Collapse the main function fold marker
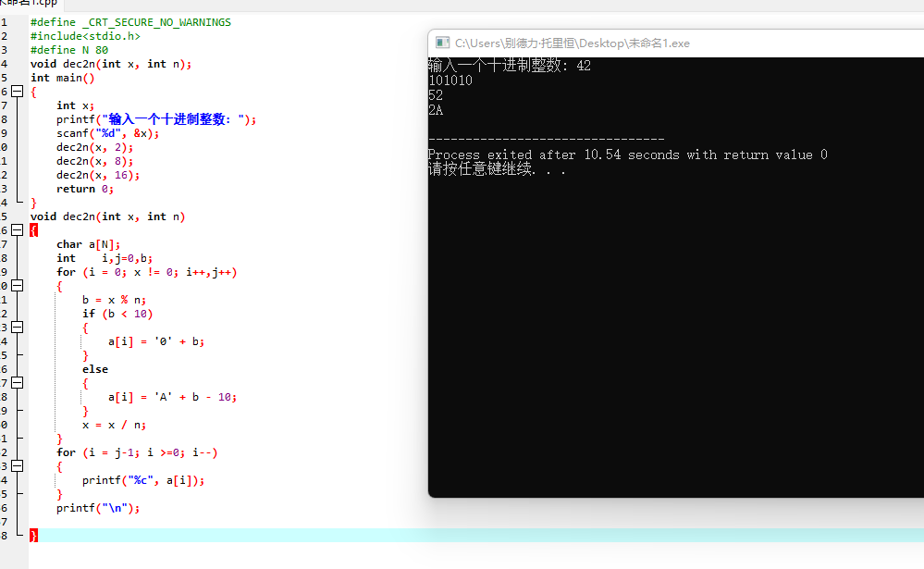 coord(18,92)
